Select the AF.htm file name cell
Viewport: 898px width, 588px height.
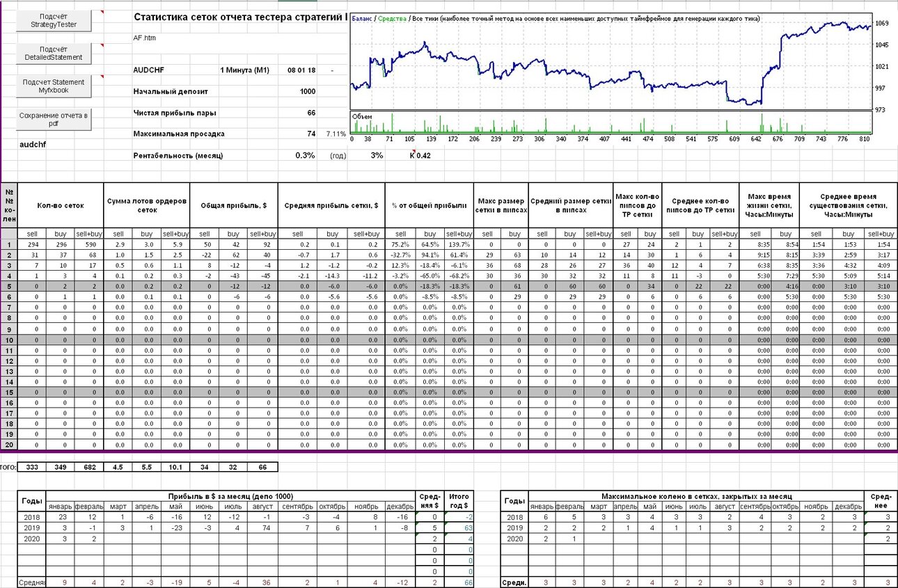[x=145, y=38]
